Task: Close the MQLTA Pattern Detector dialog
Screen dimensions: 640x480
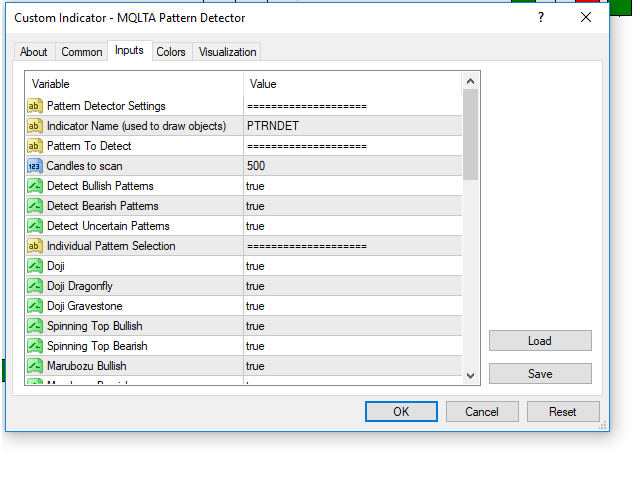Action: 586,18
